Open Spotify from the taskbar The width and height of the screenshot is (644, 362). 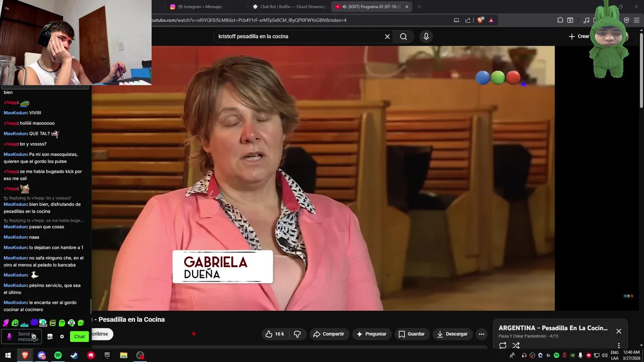point(58,355)
